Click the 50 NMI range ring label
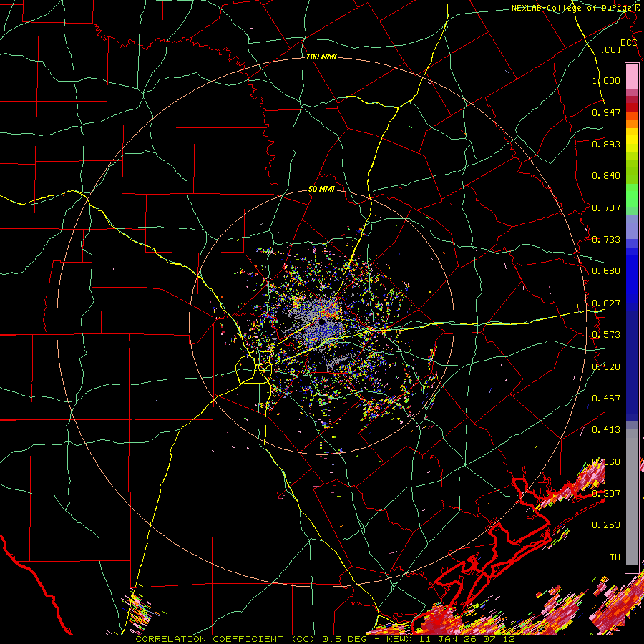Image resolution: width=644 pixels, height=644 pixels. 321,190
